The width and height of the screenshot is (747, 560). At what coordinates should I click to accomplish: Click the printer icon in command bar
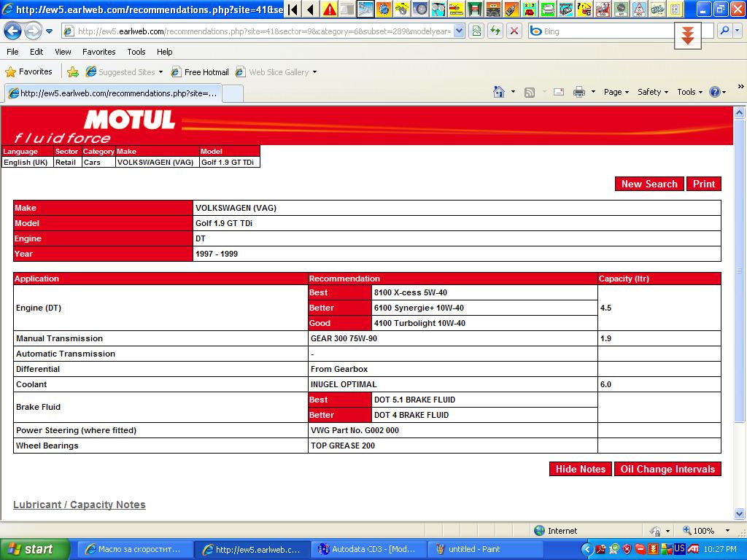pyautogui.click(x=579, y=92)
